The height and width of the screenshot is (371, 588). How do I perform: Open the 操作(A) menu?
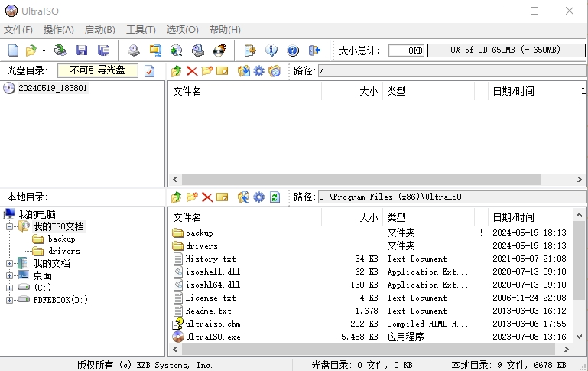tap(59, 30)
